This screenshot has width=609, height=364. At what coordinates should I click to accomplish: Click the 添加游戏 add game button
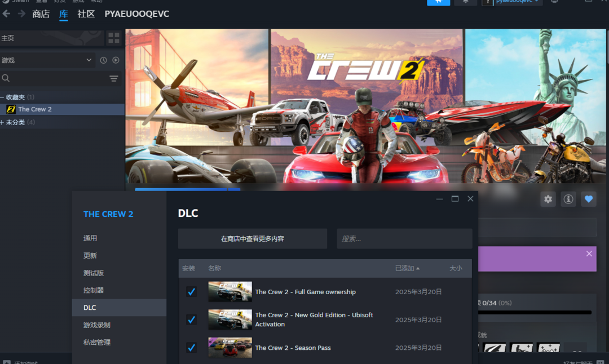point(21,362)
